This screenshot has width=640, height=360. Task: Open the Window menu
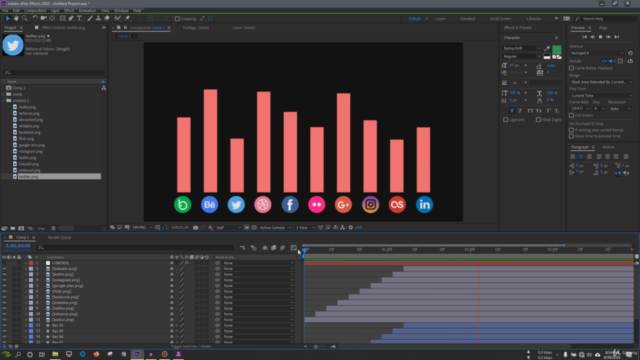point(121,11)
